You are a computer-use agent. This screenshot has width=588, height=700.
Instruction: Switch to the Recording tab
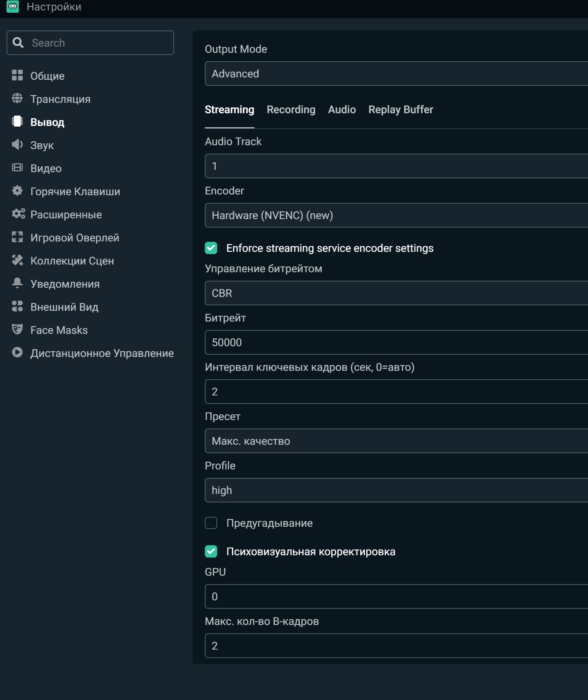point(291,110)
